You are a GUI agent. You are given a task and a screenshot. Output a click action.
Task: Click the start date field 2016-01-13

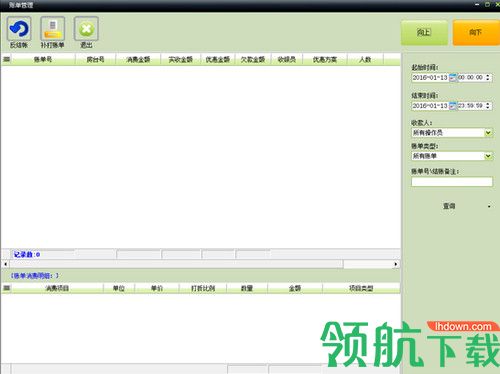point(430,77)
